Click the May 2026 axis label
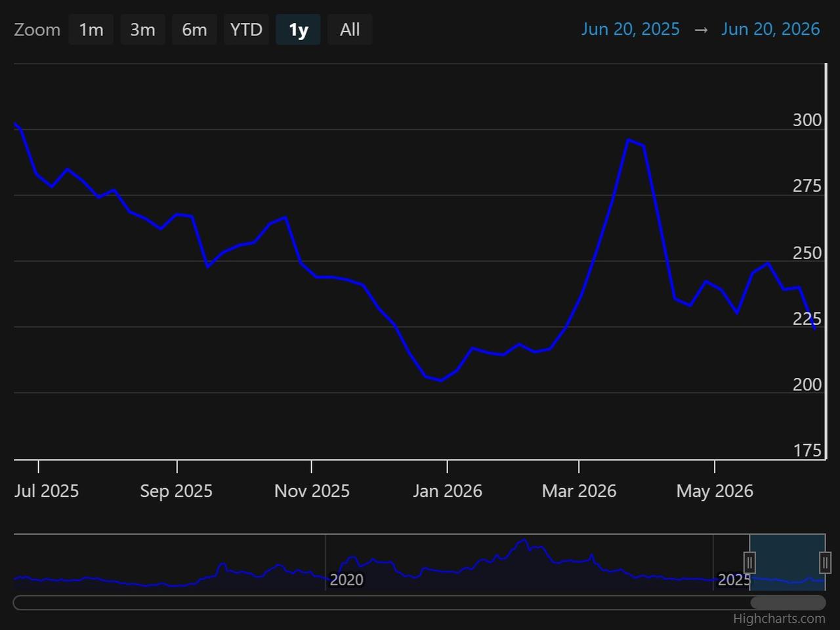Viewport: 840px width, 630px height. pyautogui.click(x=715, y=491)
